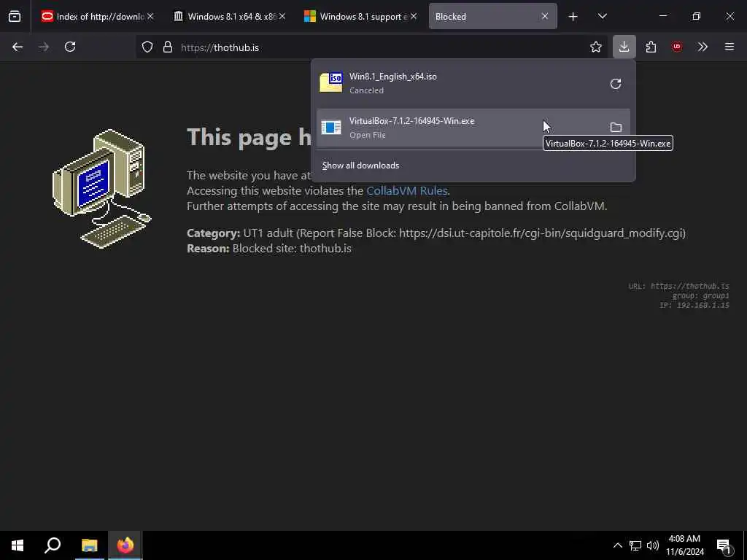Open network status tray icon

click(x=635, y=545)
